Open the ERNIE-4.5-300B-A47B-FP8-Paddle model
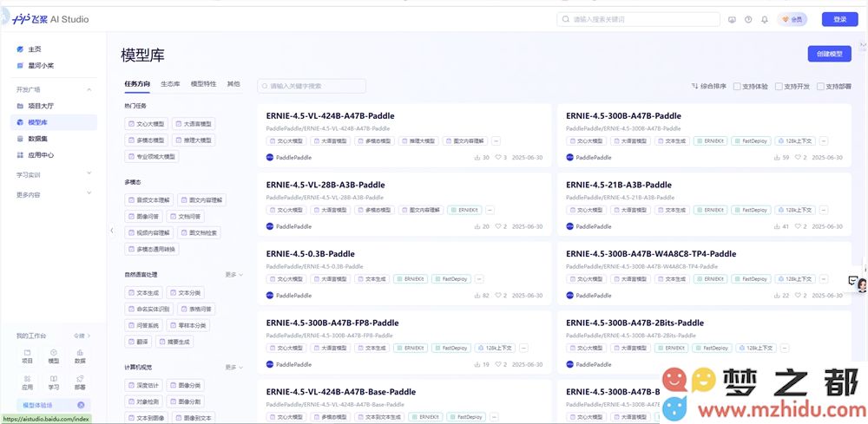Screen dimensions: 868x424 click(x=332, y=323)
